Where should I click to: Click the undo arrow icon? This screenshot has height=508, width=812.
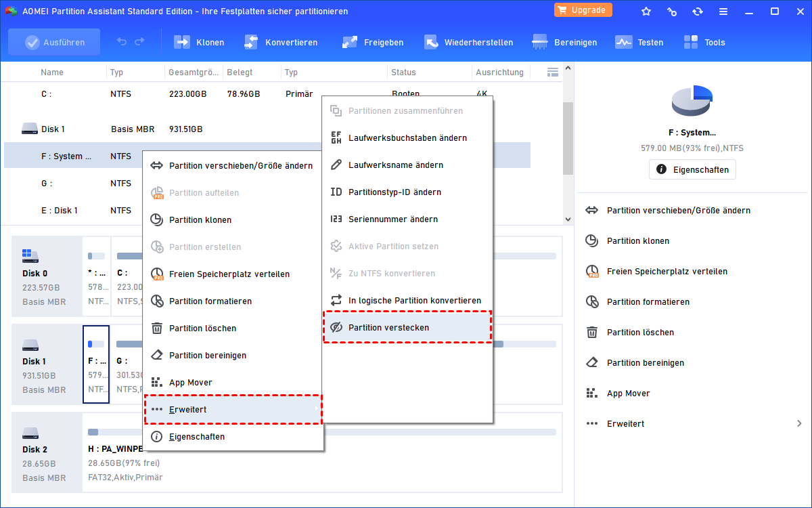[x=122, y=42]
